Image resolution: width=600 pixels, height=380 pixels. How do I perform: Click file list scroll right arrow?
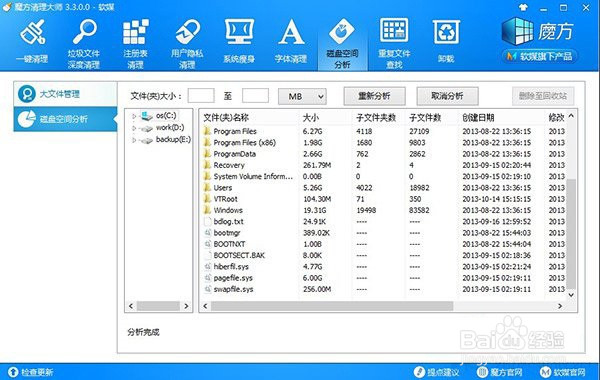click(560, 306)
